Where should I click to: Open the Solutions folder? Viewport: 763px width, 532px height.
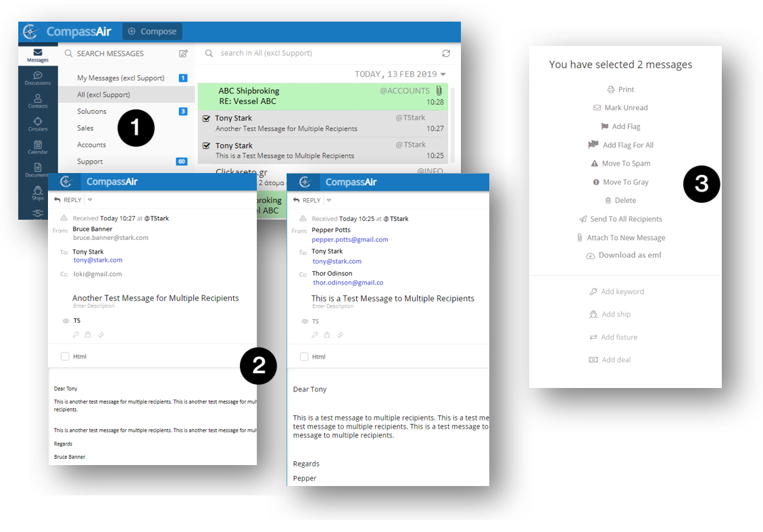pos(126,112)
